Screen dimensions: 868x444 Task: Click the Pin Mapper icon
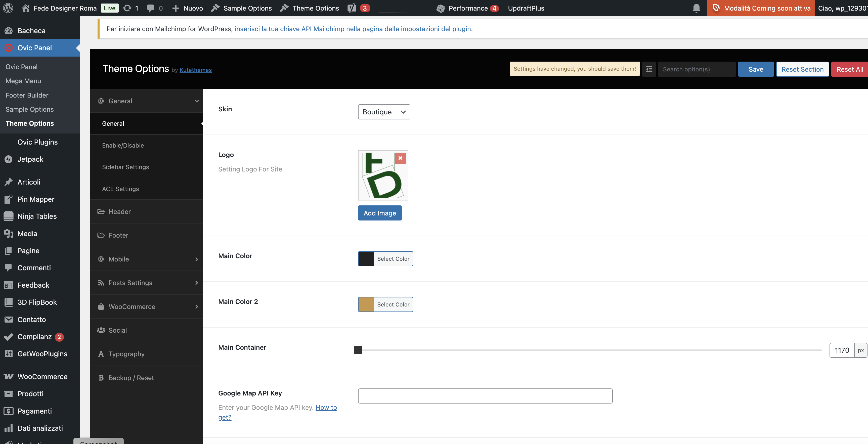[x=9, y=199]
